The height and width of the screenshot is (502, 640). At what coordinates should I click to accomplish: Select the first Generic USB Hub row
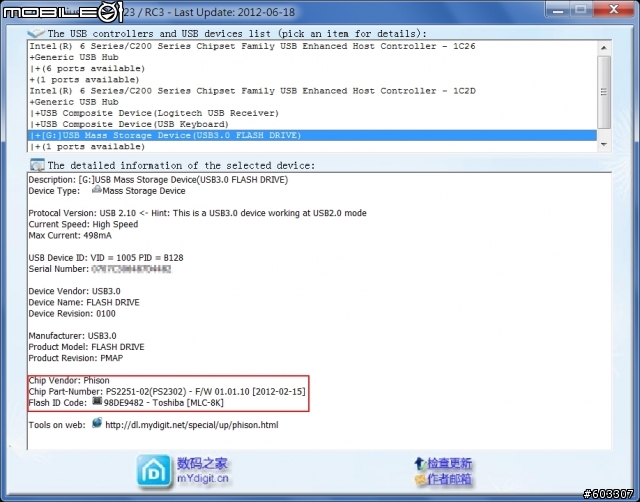tap(312, 57)
